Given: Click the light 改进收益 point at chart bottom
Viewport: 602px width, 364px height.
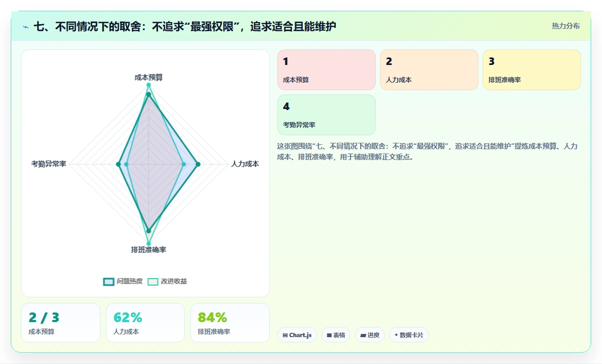Looking at the screenshot, I should [x=148, y=244].
